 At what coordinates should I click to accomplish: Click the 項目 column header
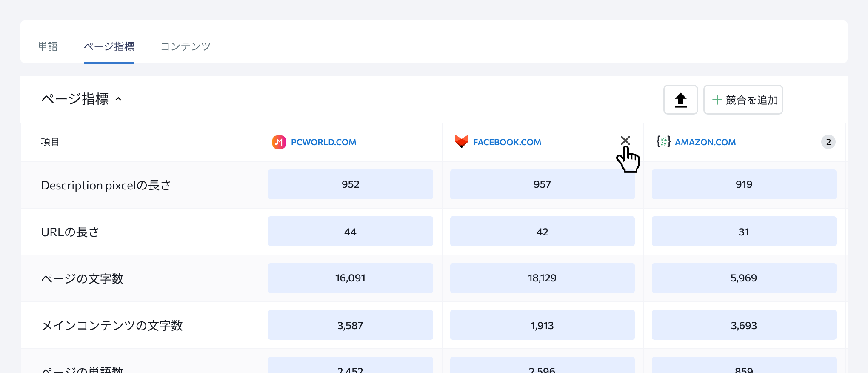pos(50,142)
